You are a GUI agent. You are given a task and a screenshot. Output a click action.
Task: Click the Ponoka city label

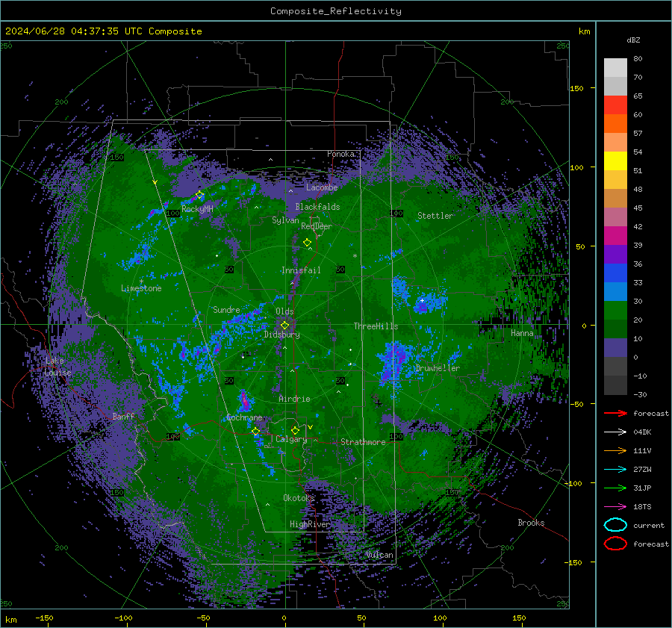coord(340,154)
